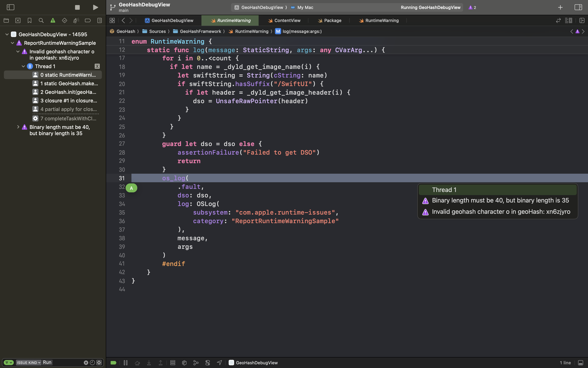The height and width of the screenshot is (368, 588).
Task: Open the Find navigator magnifier icon
Action: [x=41, y=20]
